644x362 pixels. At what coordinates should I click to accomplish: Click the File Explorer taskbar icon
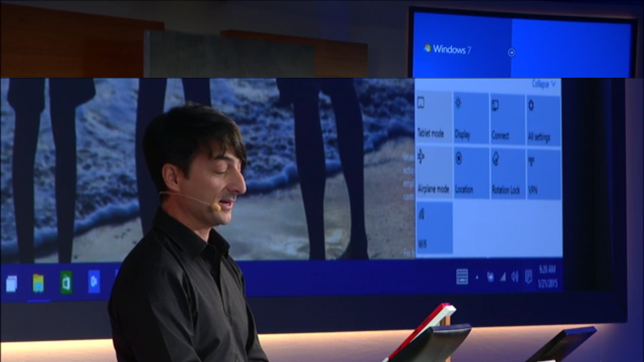[38, 283]
